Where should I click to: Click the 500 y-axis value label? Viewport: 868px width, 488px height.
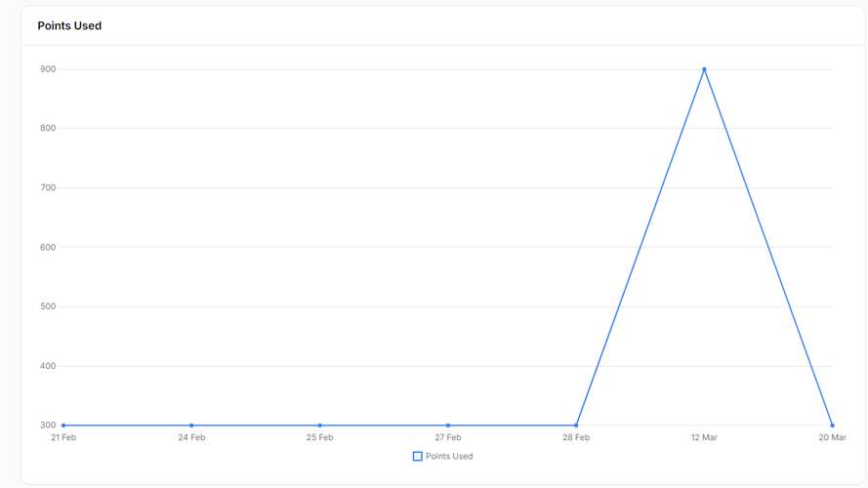tap(48, 306)
